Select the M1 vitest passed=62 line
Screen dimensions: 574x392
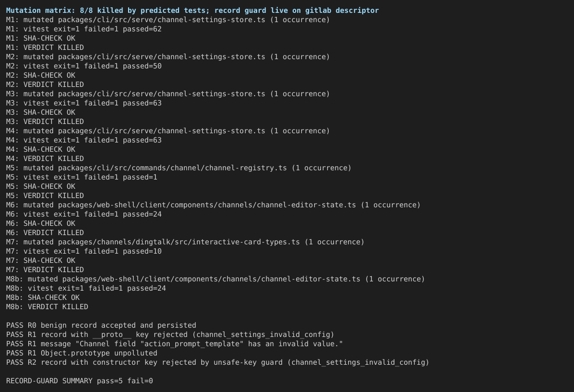[84, 29]
